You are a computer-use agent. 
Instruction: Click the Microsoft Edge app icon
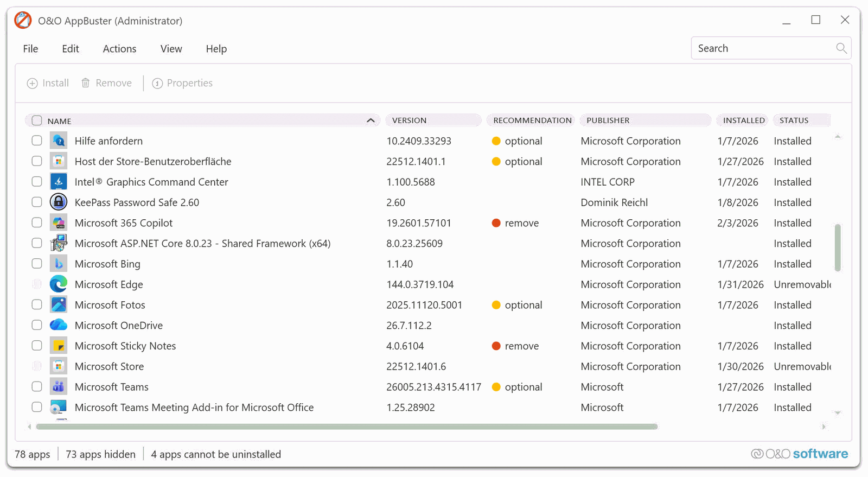coord(59,284)
